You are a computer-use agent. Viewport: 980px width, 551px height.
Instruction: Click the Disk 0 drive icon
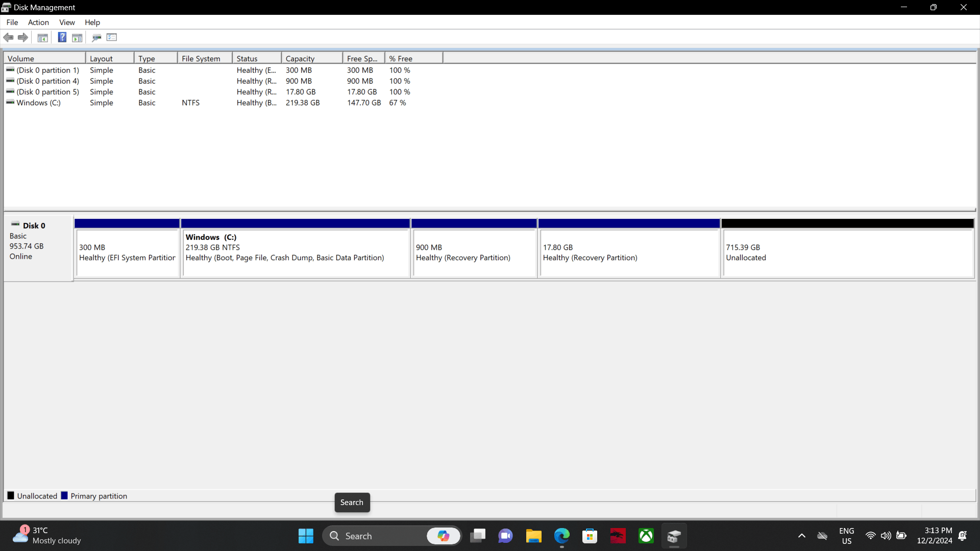click(x=15, y=224)
